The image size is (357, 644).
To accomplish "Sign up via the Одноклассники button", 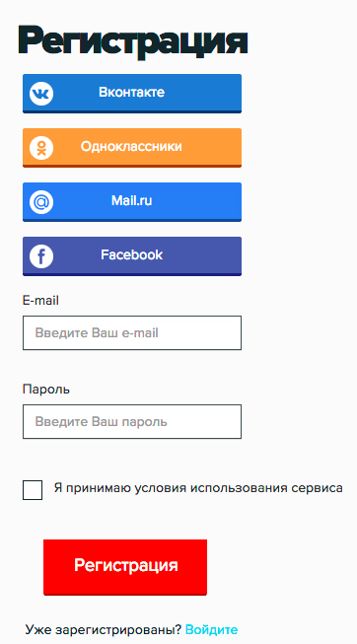I will point(132,148).
